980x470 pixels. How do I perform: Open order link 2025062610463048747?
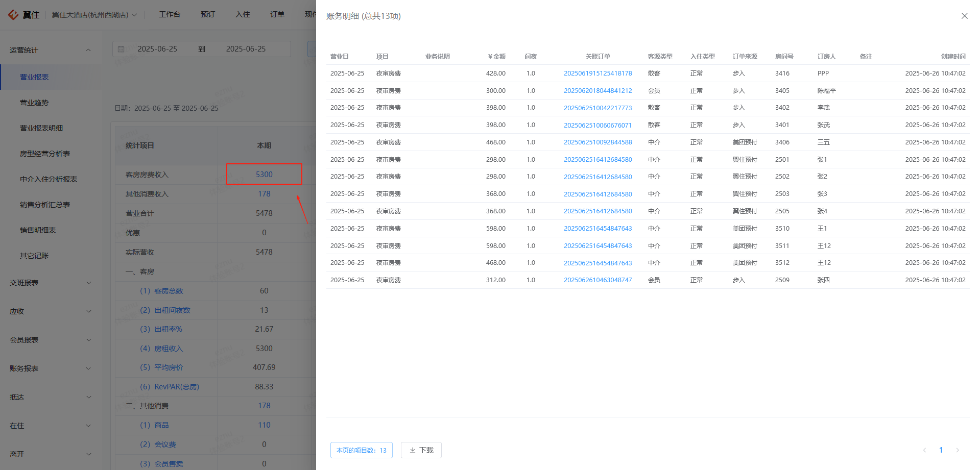(597, 280)
